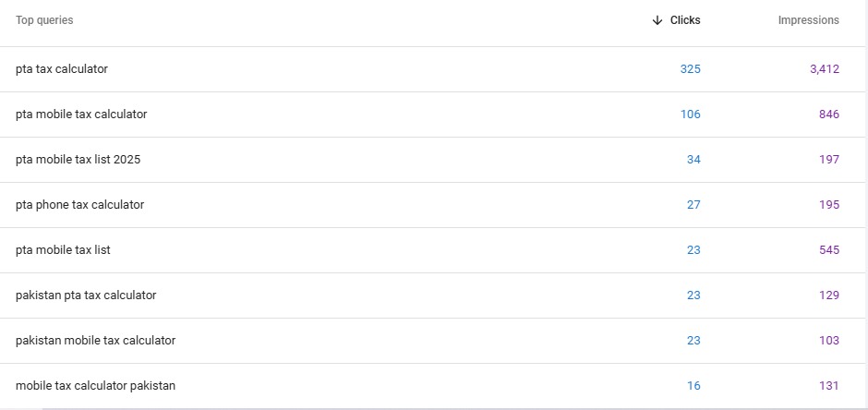This screenshot has width=868, height=410.
Task: Click the 325 clicks value
Action: 690,69
